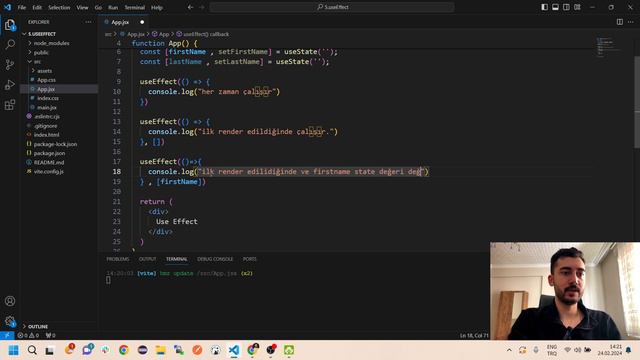Image resolution: width=640 pixels, height=360 pixels.
Task: Click VS Code icon in taskbar
Action: 234,350
